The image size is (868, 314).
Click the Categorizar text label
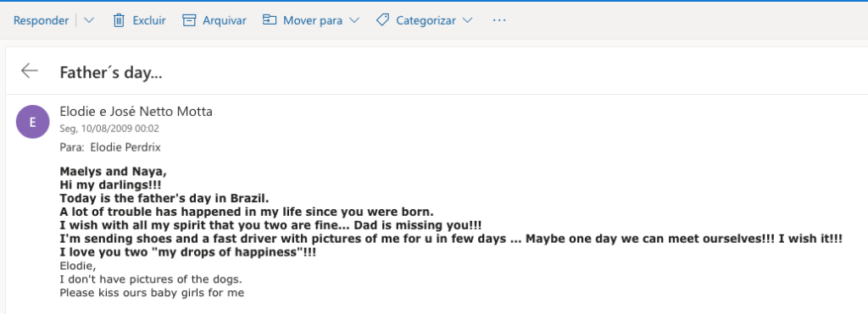pyautogui.click(x=426, y=20)
